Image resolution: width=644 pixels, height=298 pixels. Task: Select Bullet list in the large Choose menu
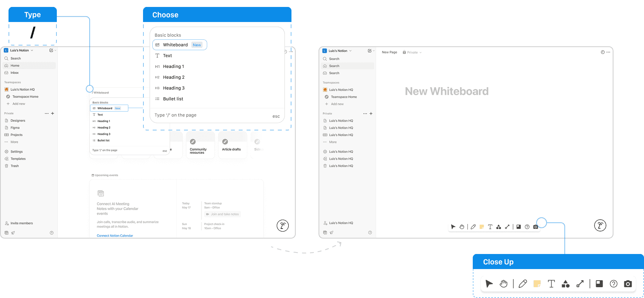click(173, 99)
